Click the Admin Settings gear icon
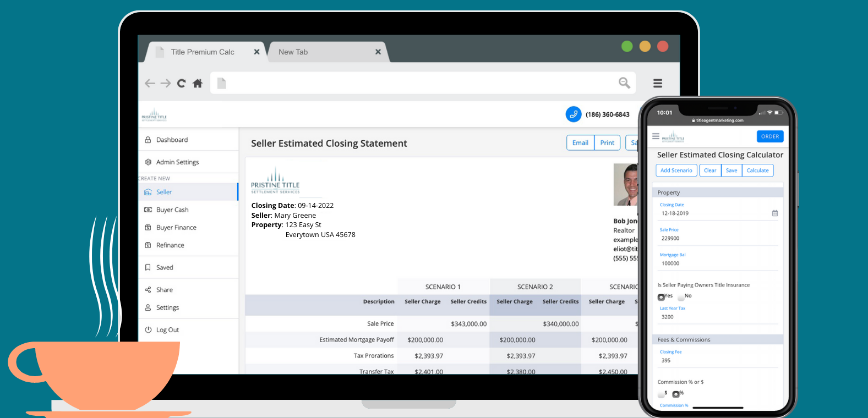 (148, 162)
